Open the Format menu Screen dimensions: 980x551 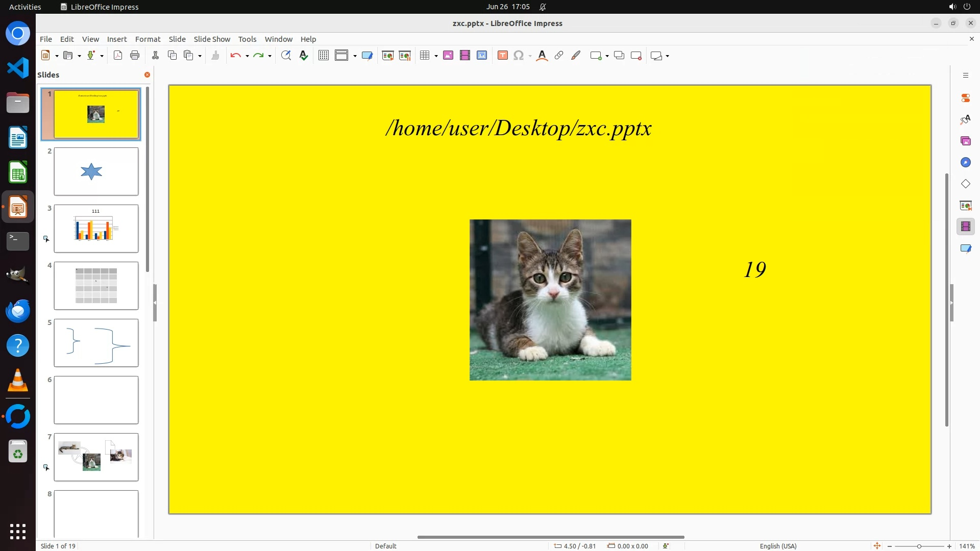[x=148, y=39]
